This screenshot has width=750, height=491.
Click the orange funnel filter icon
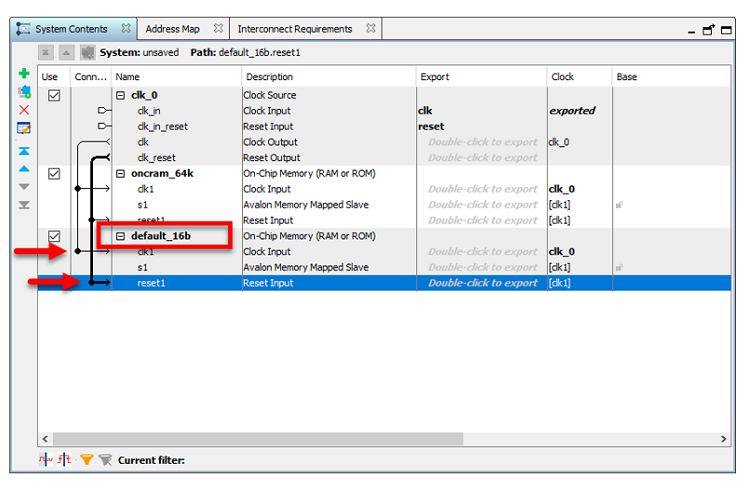pyautogui.click(x=87, y=459)
